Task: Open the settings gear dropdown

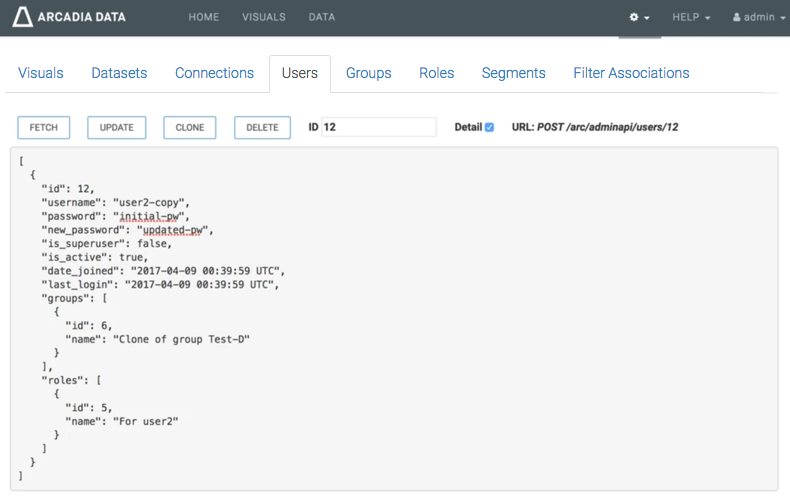Action: tap(639, 18)
